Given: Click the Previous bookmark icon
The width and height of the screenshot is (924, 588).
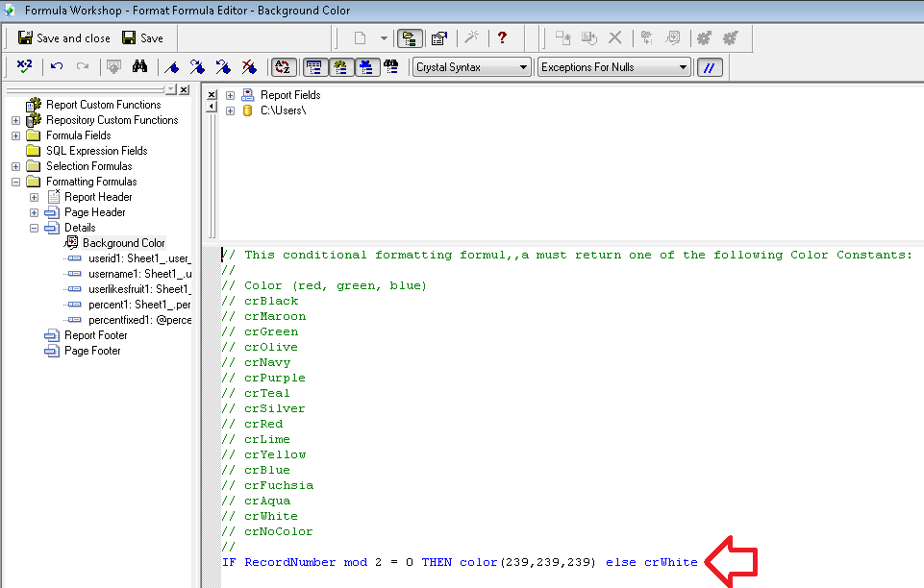Looking at the screenshot, I should [x=223, y=67].
